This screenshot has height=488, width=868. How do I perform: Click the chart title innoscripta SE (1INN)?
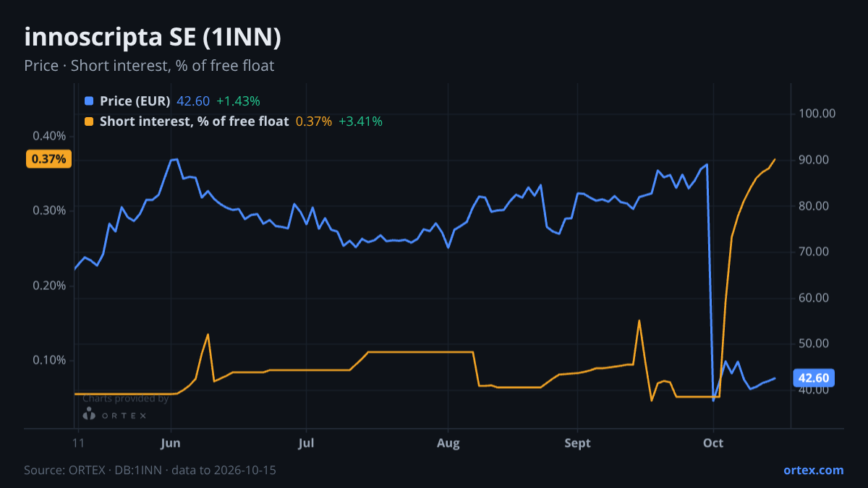coord(153,38)
